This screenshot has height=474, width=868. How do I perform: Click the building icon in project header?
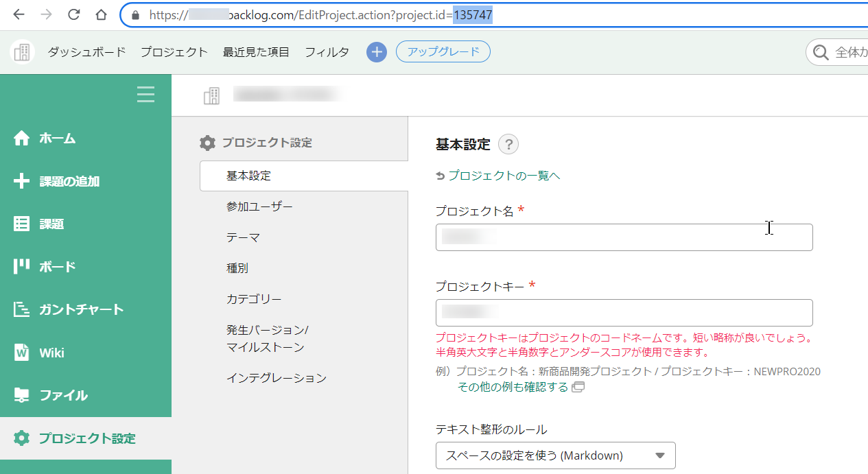click(212, 96)
